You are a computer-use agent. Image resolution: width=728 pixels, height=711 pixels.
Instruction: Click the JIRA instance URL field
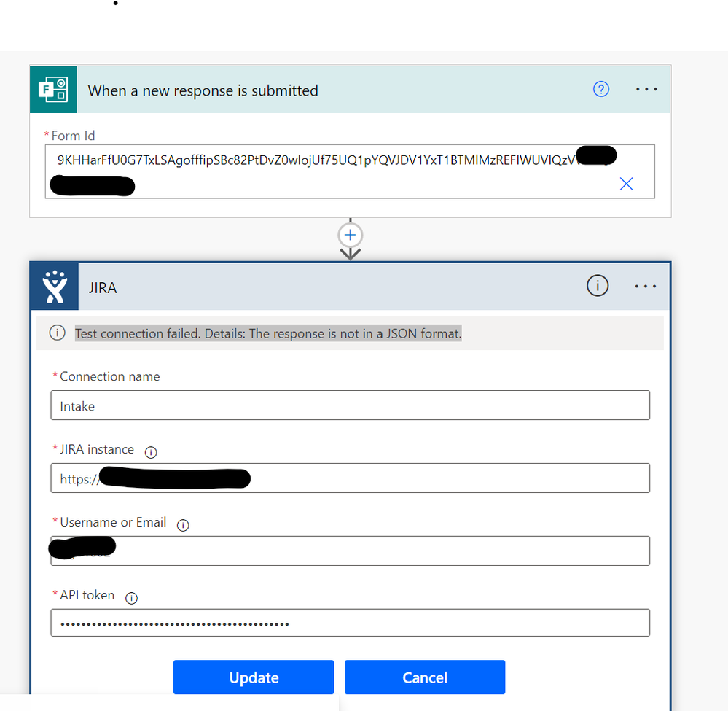tap(350, 478)
